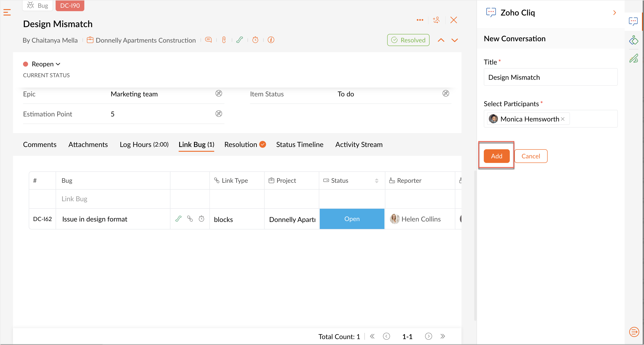The width and height of the screenshot is (644, 345).
Task: Click the Add button
Action: tap(497, 156)
